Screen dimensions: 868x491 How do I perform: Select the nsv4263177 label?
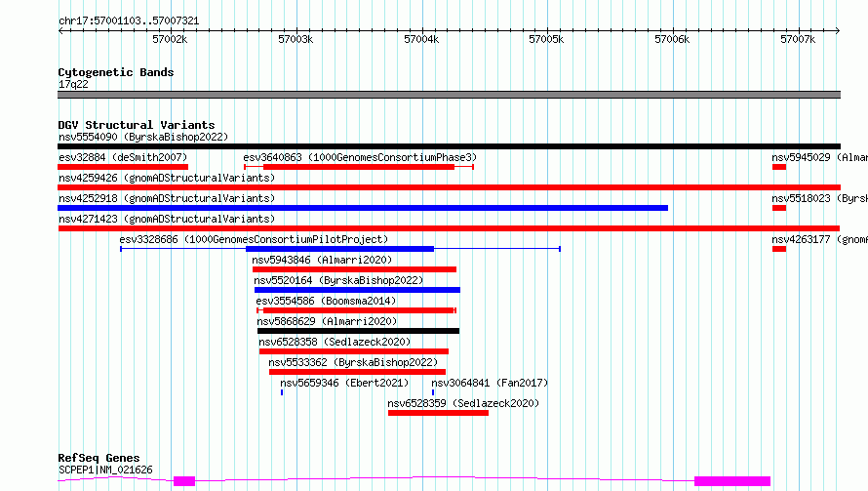coord(820,239)
